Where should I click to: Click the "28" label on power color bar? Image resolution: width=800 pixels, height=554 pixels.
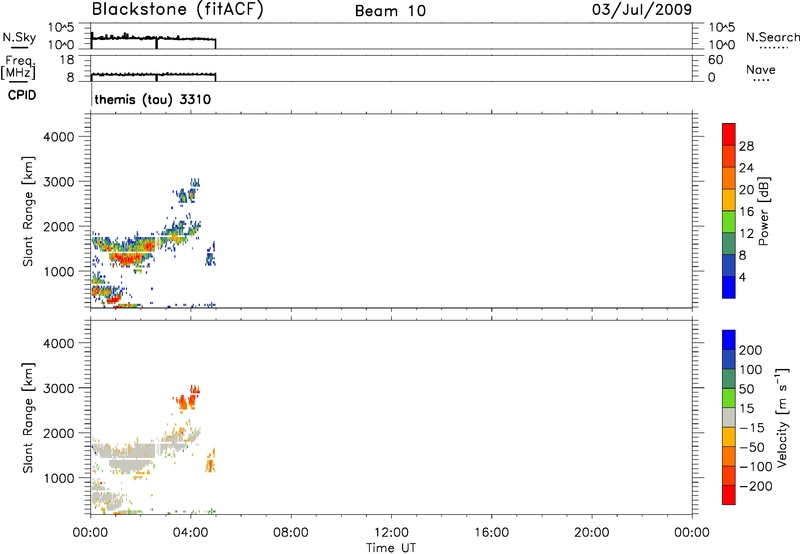coord(746,146)
